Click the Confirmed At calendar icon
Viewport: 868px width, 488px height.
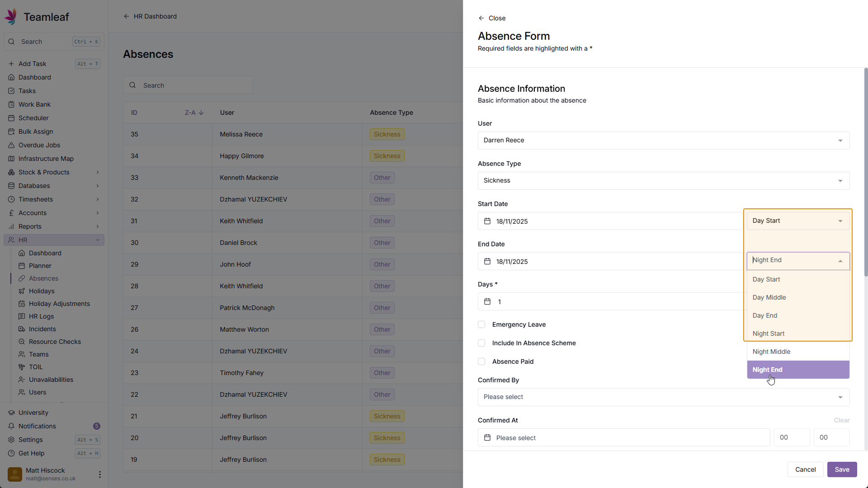487,438
